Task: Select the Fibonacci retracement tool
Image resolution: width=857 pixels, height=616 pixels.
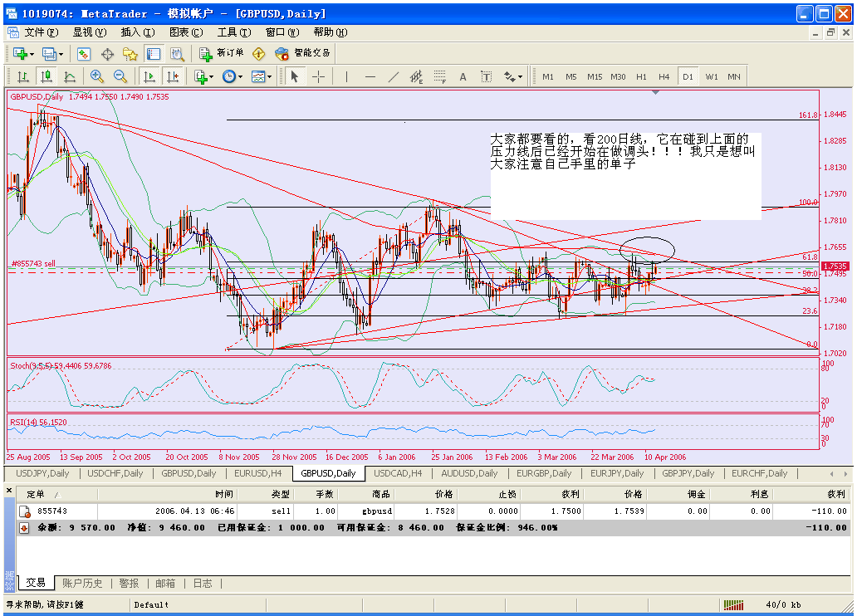Action: [x=440, y=76]
